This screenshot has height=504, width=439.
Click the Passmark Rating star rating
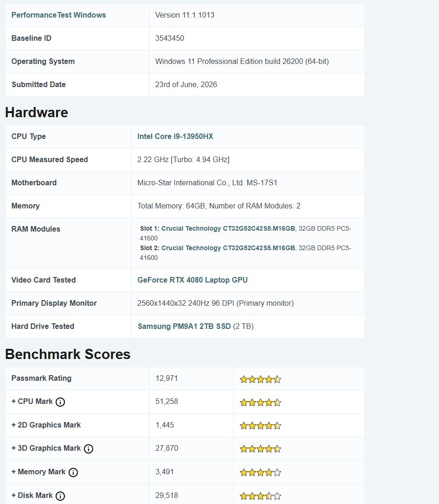[x=261, y=379]
